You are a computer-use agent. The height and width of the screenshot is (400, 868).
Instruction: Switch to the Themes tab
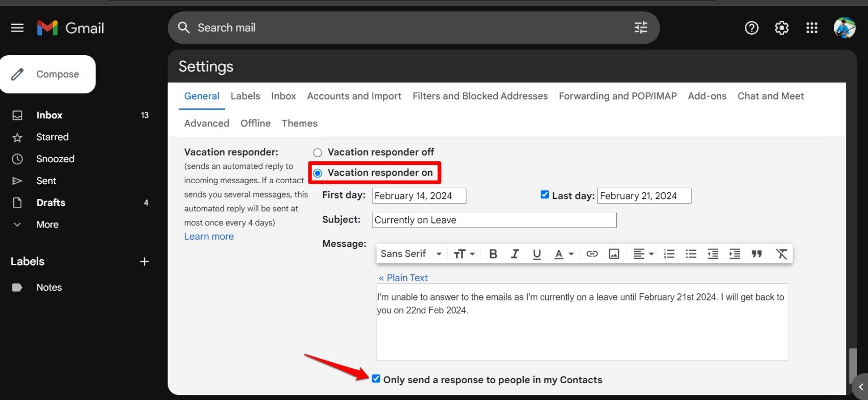click(x=299, y=123)
